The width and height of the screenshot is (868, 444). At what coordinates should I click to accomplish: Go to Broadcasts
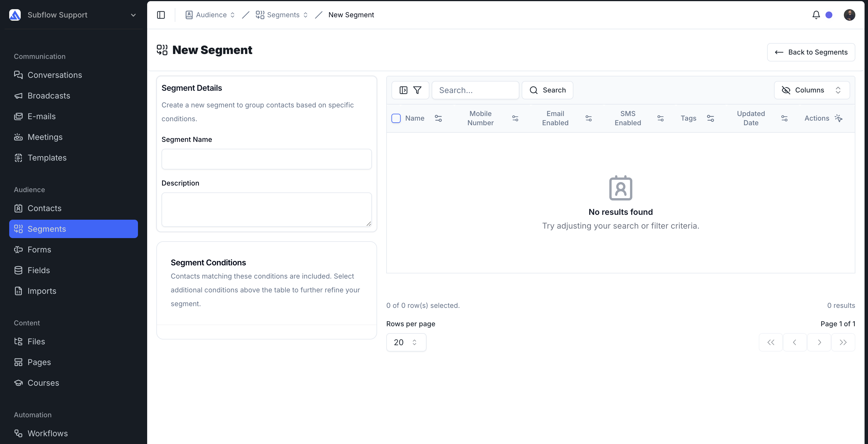[x=74, y=96]
